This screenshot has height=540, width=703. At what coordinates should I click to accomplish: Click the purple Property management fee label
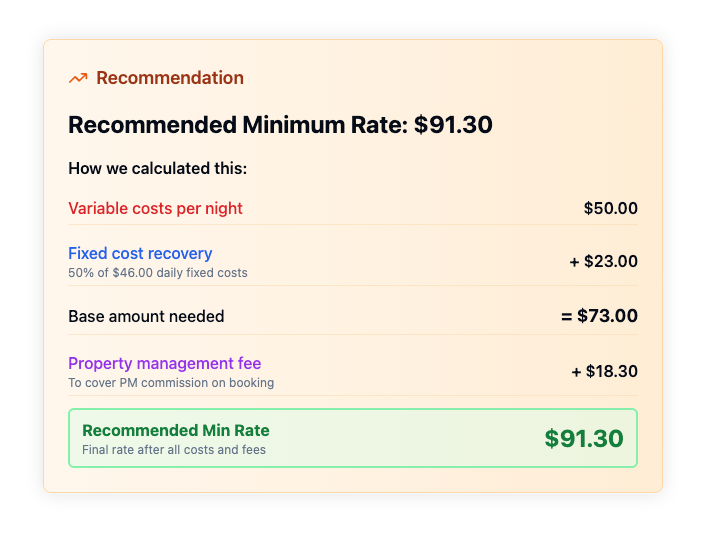(165, 363)
